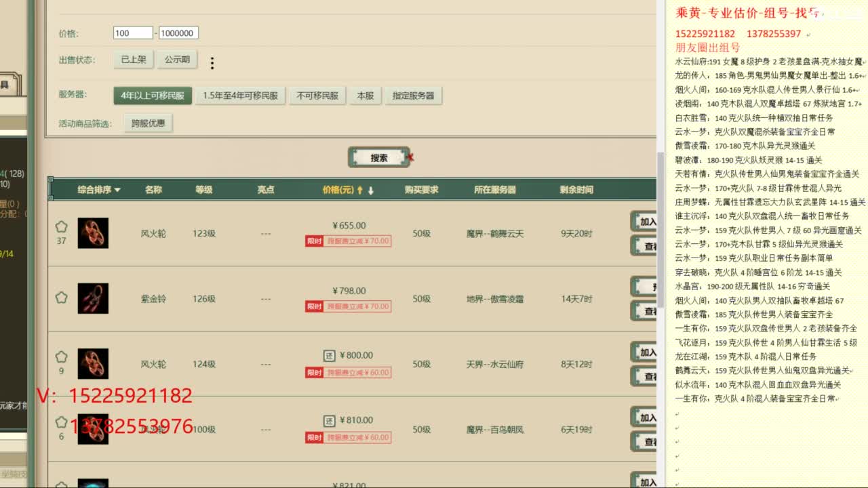Click the minimum price field containing 100
Viewport: 868px width, 488px height.
[133, 33]
